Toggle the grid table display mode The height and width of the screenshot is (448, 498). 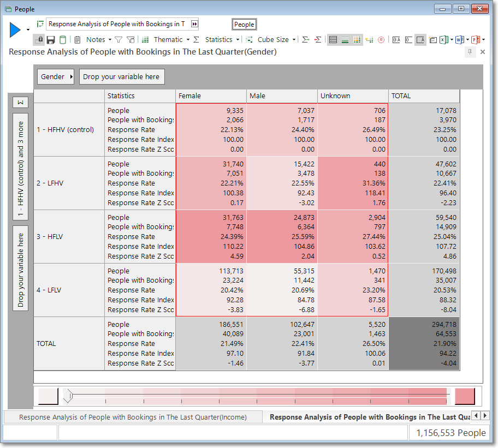[333, 40]
